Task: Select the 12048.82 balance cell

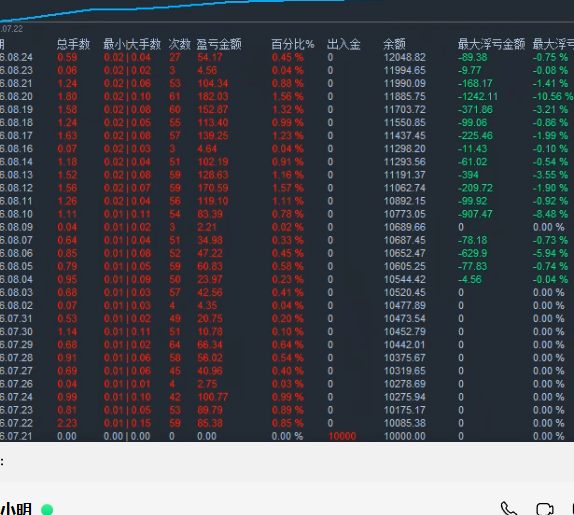Action: [x=405, y=57]
